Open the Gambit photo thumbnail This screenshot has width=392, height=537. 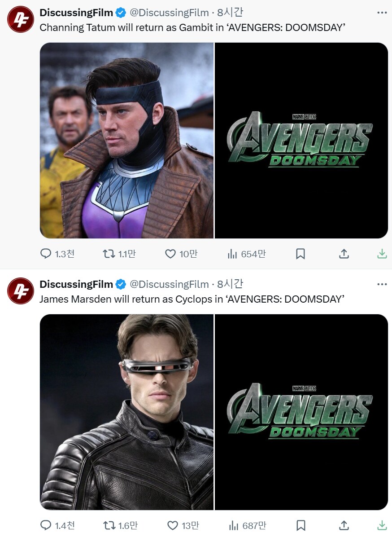tap(126, 140)
